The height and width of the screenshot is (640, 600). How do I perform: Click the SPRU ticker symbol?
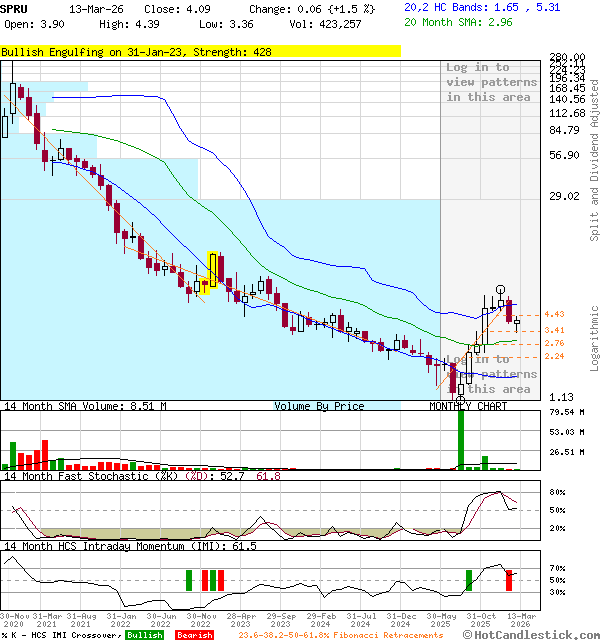click(x=14, y=7)
